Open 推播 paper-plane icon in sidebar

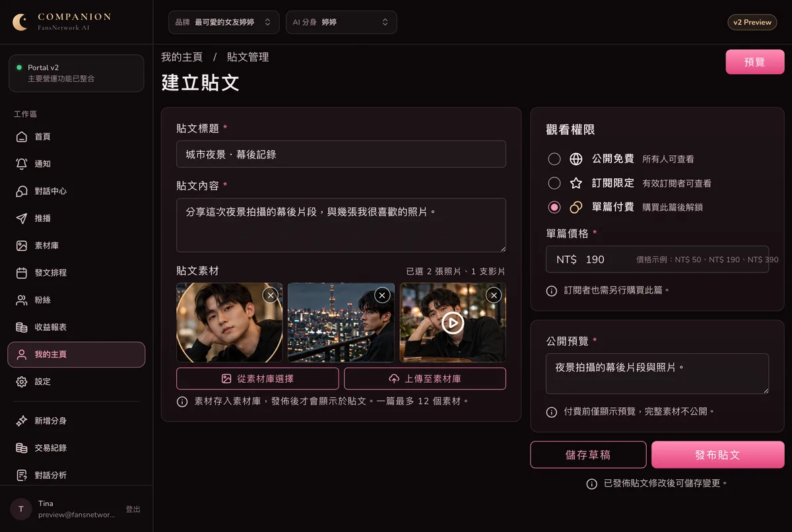[22, 218]
